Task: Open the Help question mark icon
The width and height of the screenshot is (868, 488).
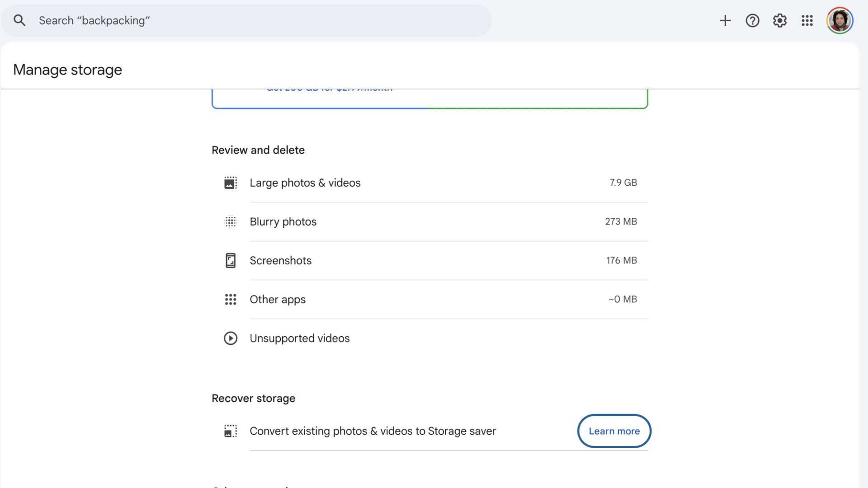Action: [752, 20]
